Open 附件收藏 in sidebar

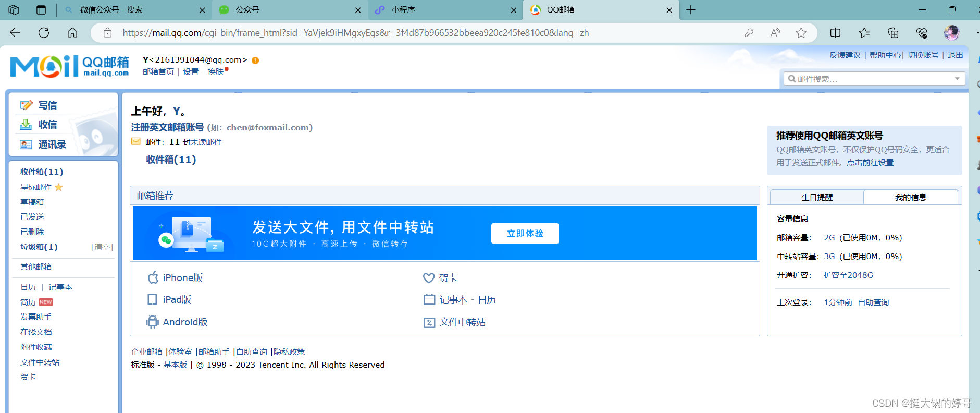[36, 347]
